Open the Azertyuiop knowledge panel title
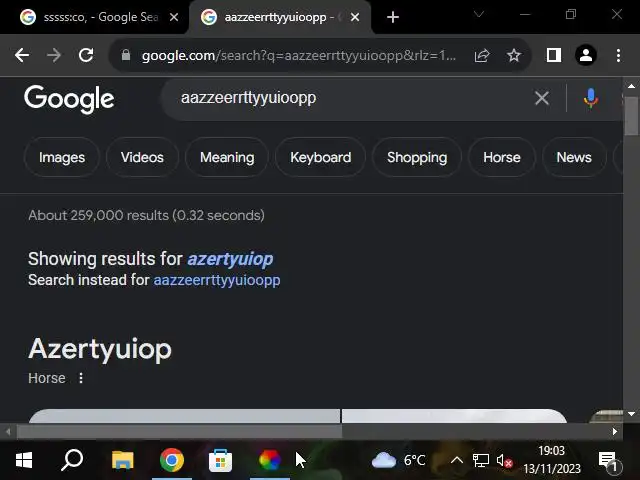The width and height of the screenshot is (640, 480). point(100,349)
